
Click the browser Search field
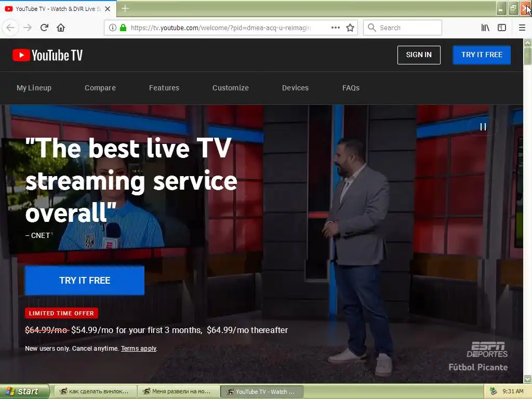click(403, 28)
